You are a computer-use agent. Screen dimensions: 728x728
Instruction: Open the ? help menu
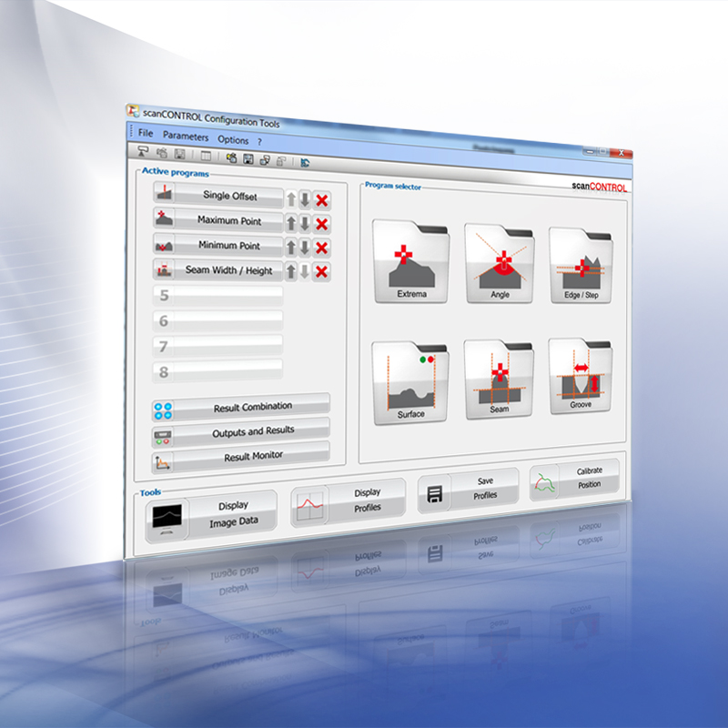point(259,142)
